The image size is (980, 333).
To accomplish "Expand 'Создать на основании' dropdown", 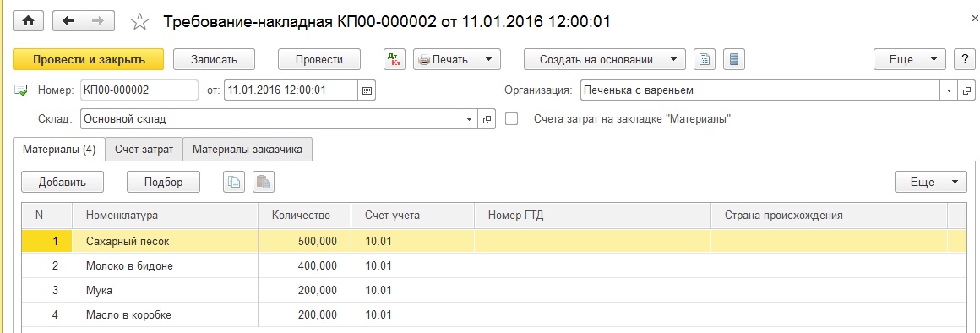I will 604,59.
